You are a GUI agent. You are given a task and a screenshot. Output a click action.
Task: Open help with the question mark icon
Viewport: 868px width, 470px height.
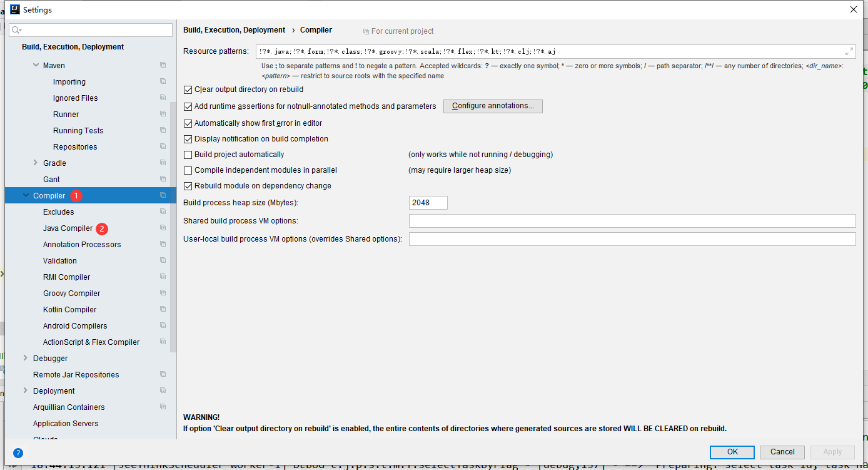pos(18,453)
